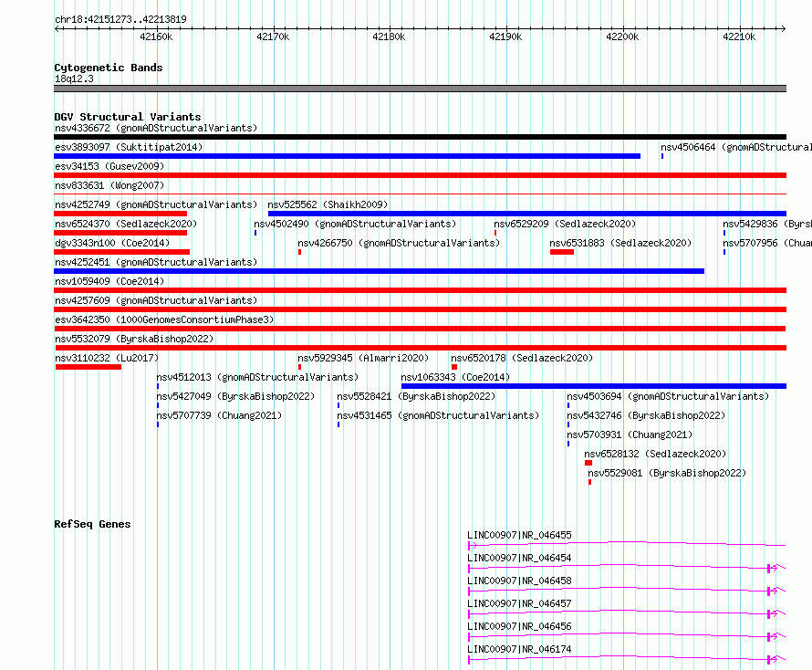Click the blue nsv1063343 variant bar

click(x=594, y=386)
